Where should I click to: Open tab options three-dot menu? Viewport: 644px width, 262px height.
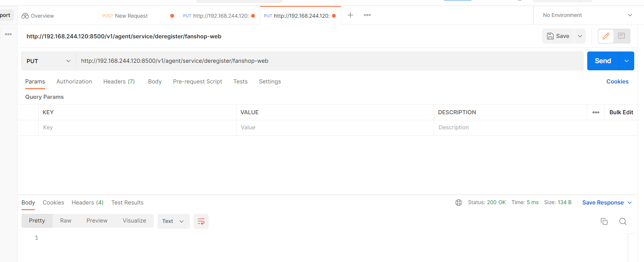coord(367,15)
